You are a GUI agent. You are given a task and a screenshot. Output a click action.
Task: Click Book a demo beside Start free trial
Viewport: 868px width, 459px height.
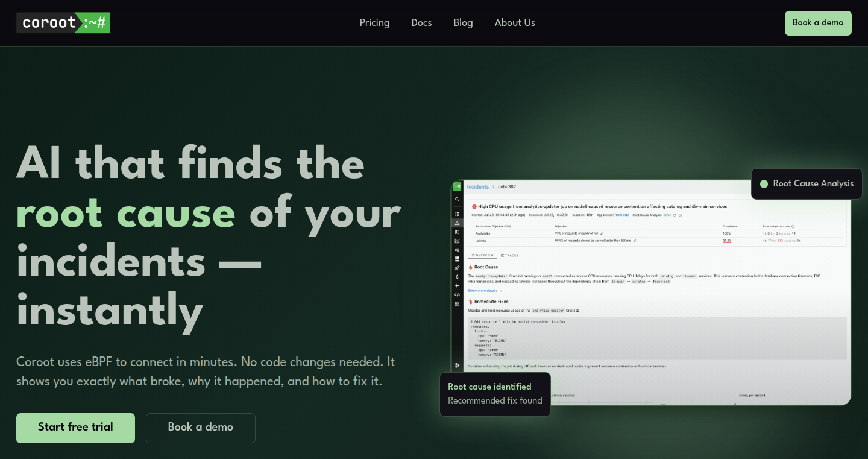[x=201, y=428]
